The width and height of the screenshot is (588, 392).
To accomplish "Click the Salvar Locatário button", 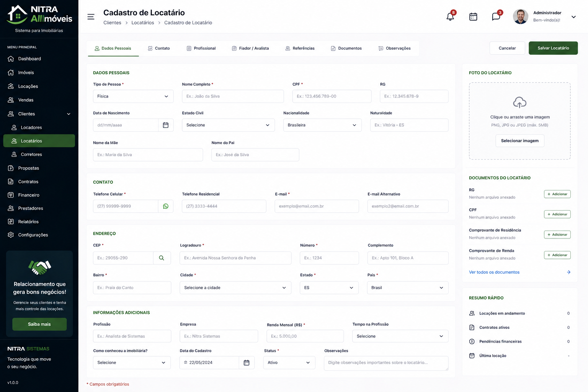I will 553,48.
